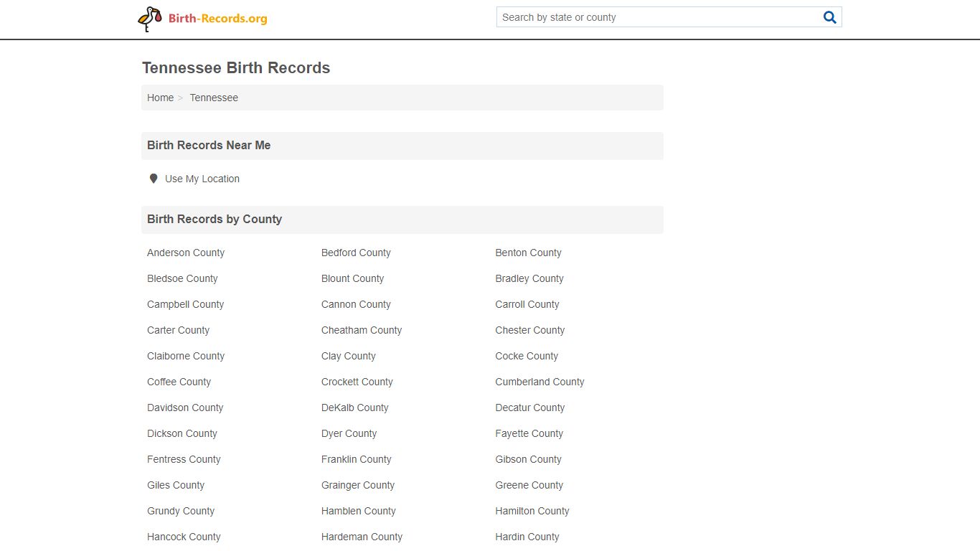The width and height of the screenshot is (980, 551).
Task: Open Dickson County birth records
Action: (x=182, y=433)
